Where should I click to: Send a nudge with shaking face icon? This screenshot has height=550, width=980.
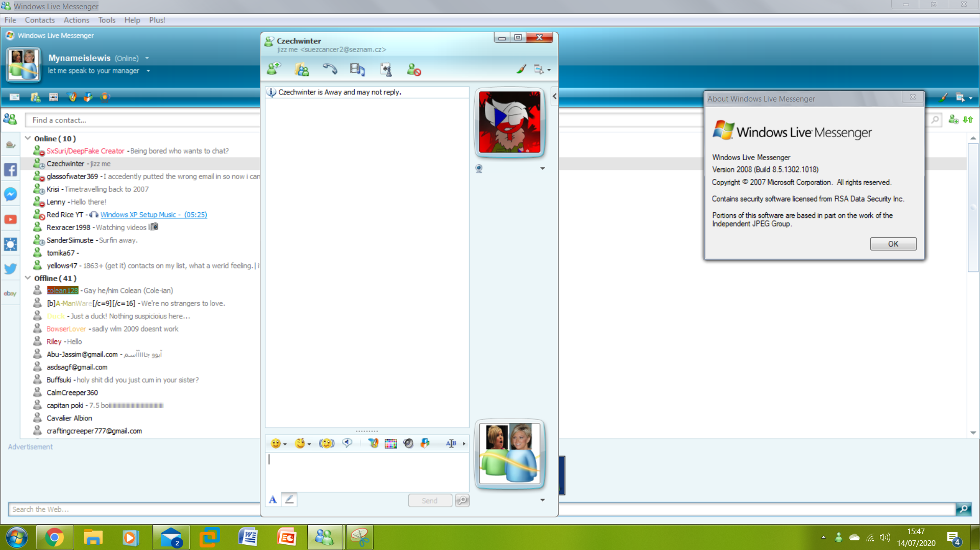(x=327, y=443)
